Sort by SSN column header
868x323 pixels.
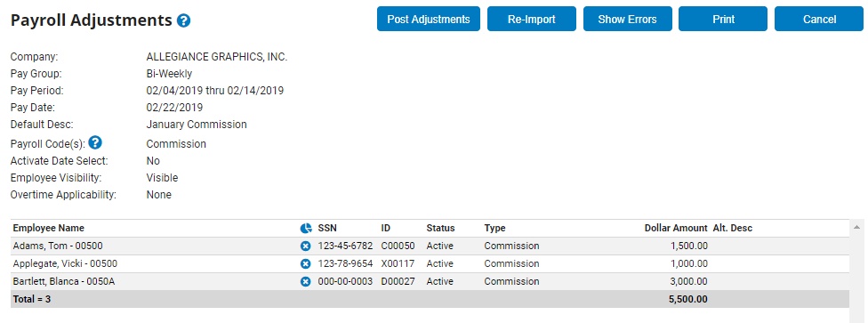pos(327,229)
